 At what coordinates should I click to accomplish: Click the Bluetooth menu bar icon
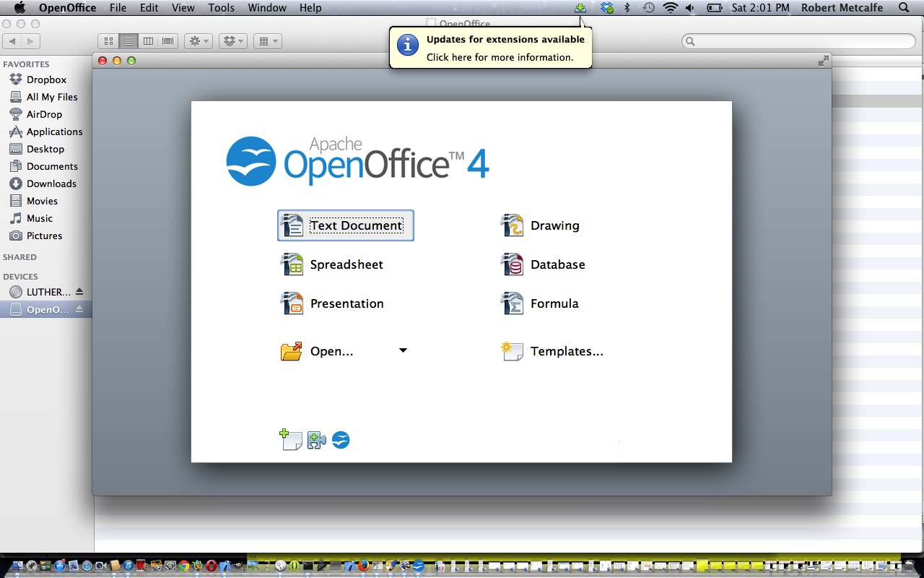[x=627, y=8]
